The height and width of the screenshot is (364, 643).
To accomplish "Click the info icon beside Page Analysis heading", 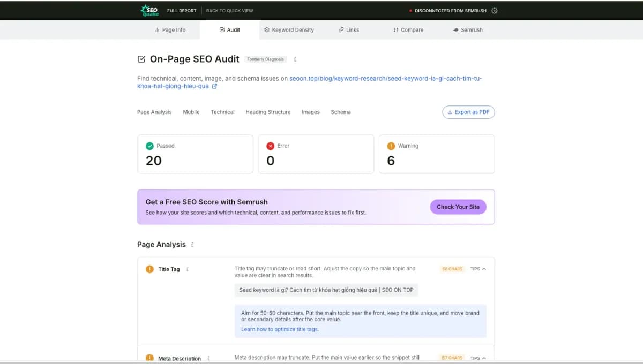I will (x=192, y=245).
